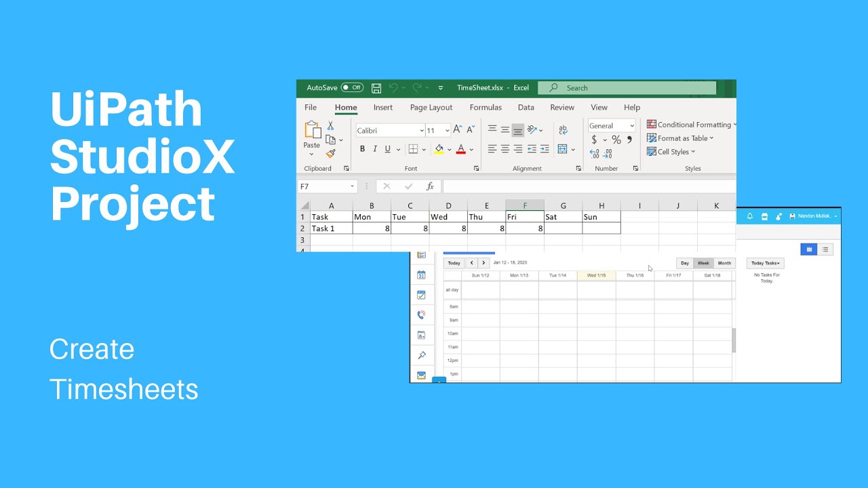Select Middle Align icon
The image size is (868, 488).
coord(505,129)
